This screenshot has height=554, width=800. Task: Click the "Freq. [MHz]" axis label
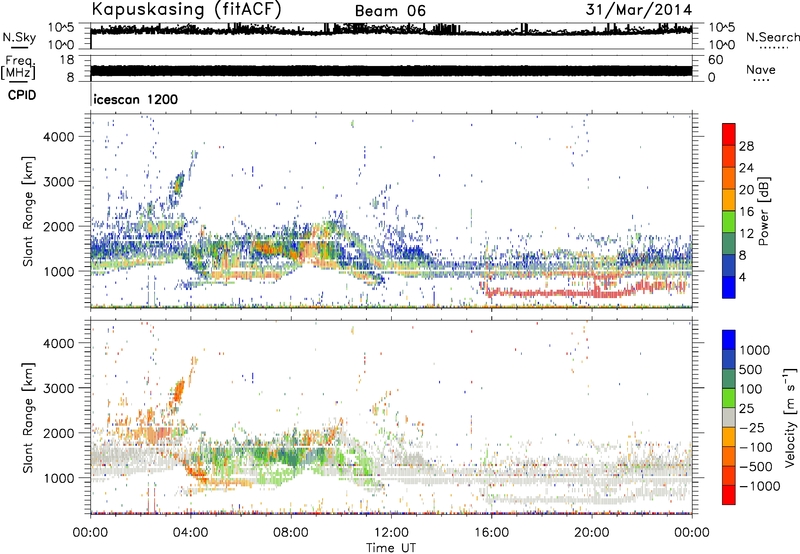pyautogui.click(x=18, y=68)
